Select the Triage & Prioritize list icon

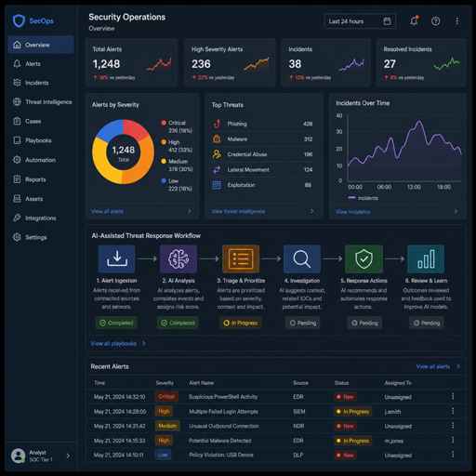[x=241, y=259]
